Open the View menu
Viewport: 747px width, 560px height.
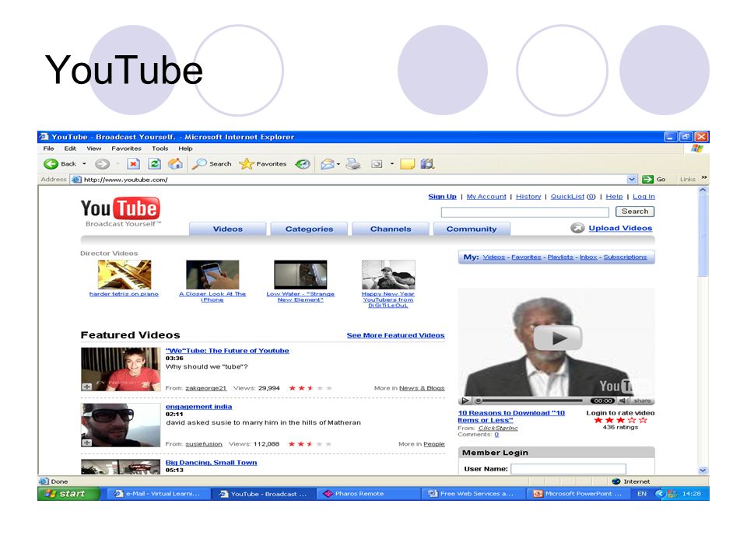click(94, 149)
